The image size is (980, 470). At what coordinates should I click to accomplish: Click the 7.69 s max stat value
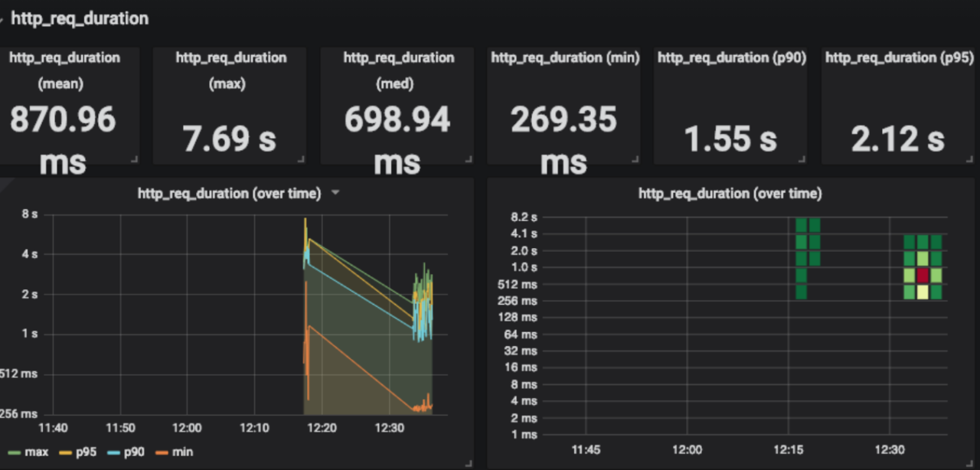tap(230, 139)
